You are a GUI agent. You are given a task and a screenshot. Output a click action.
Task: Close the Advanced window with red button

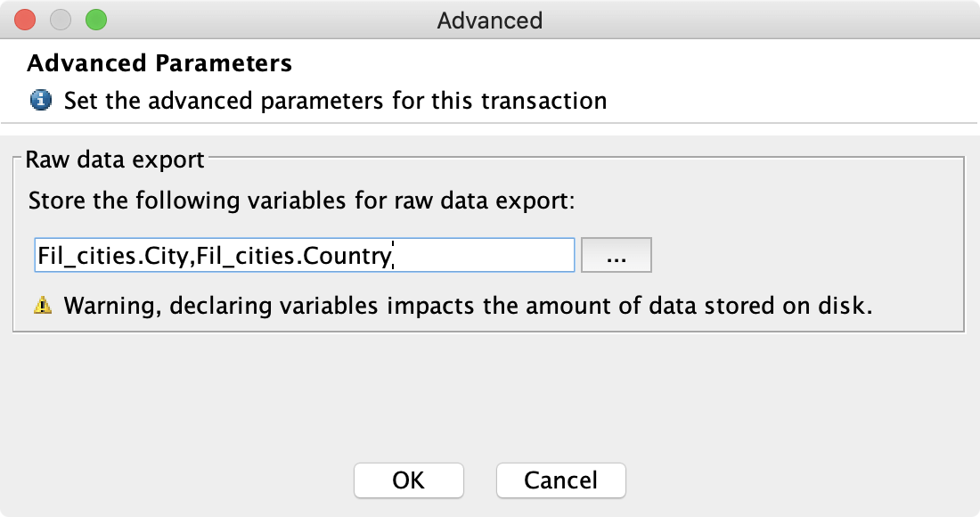25,20
